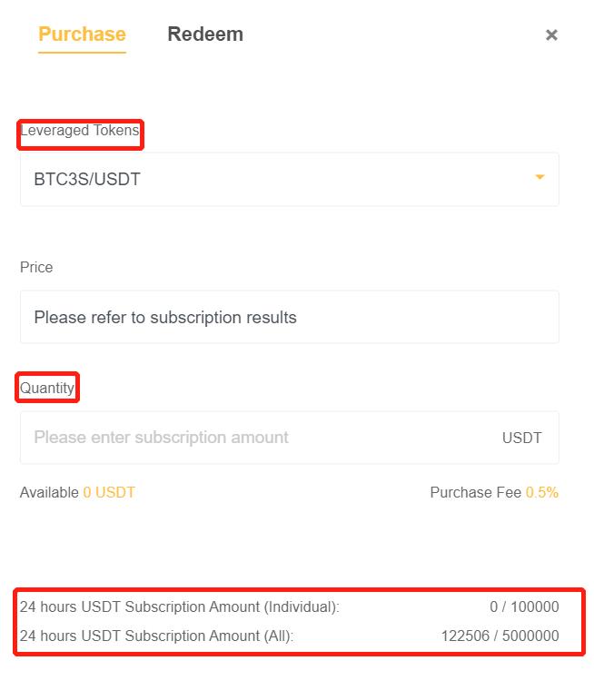Expand the leveraged tokens dropdown arrow

tap(540, 177)
